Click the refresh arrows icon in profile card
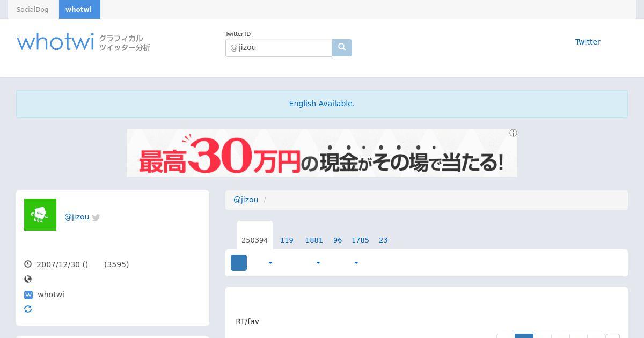Viewport: 644px width, 338px height. [x=28, y=309]
